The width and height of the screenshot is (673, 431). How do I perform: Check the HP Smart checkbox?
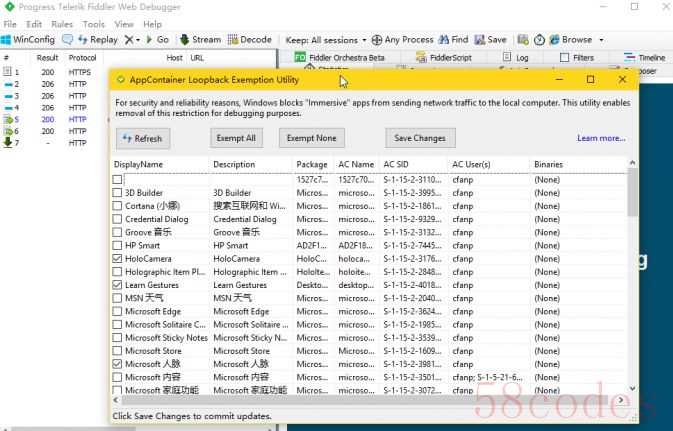117,246
